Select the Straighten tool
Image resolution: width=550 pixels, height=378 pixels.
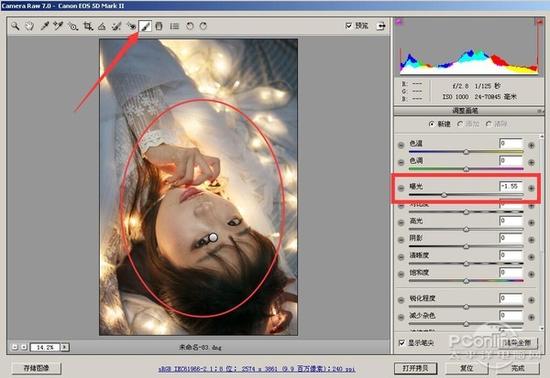pos(102,26)
